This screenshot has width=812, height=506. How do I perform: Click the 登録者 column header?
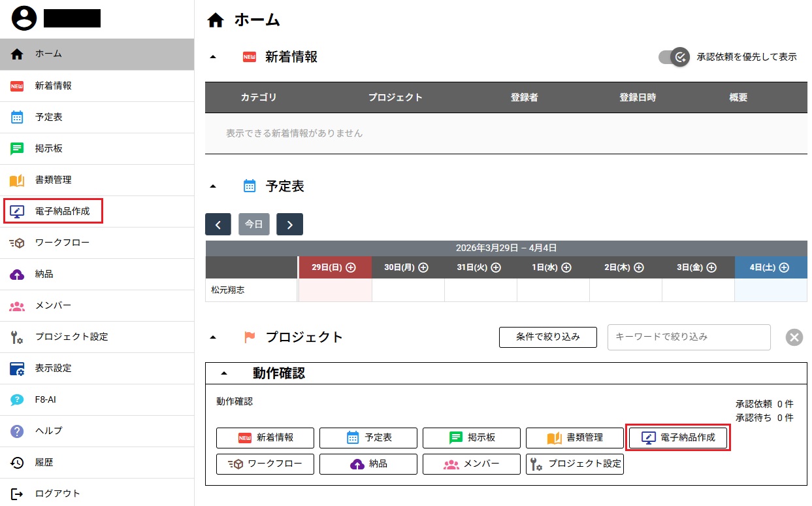(524, 97)
